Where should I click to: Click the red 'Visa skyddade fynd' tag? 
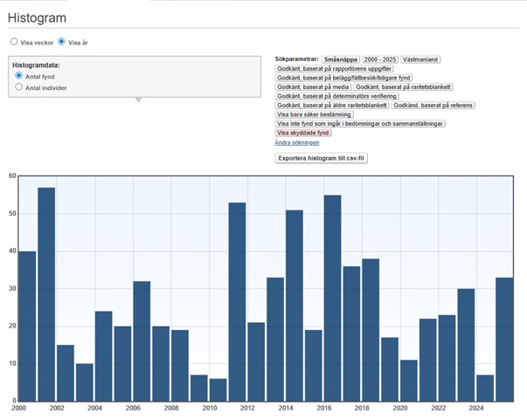[x=303, y=133]
